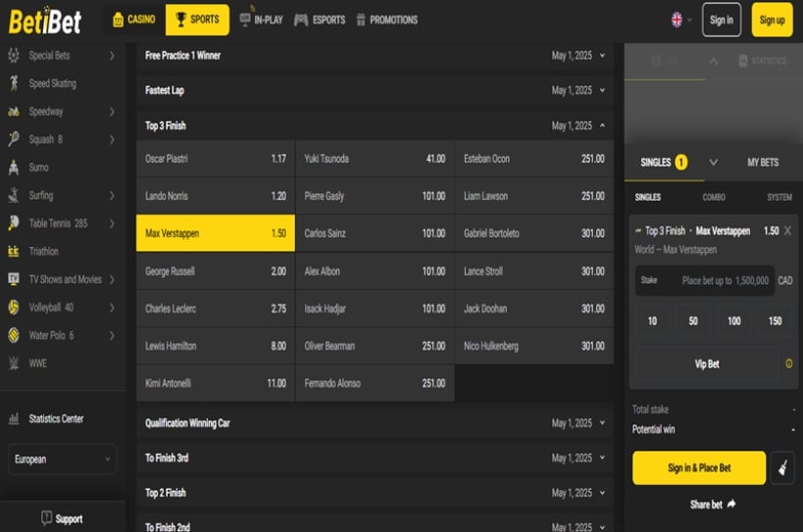The height and width of the screenshot is (532, 803).
Task: Click the language flag icon
Action: [x=678, y=20]
